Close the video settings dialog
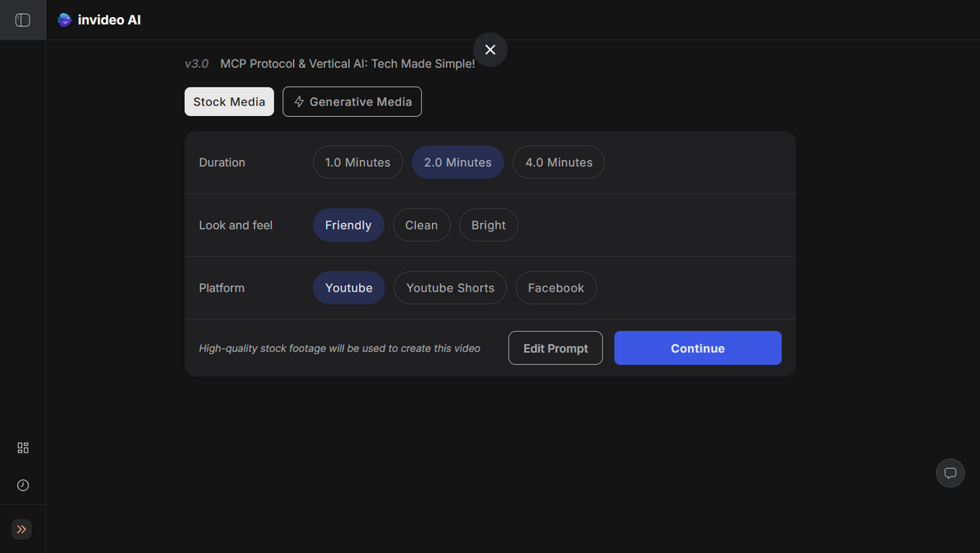 [490, 50]
